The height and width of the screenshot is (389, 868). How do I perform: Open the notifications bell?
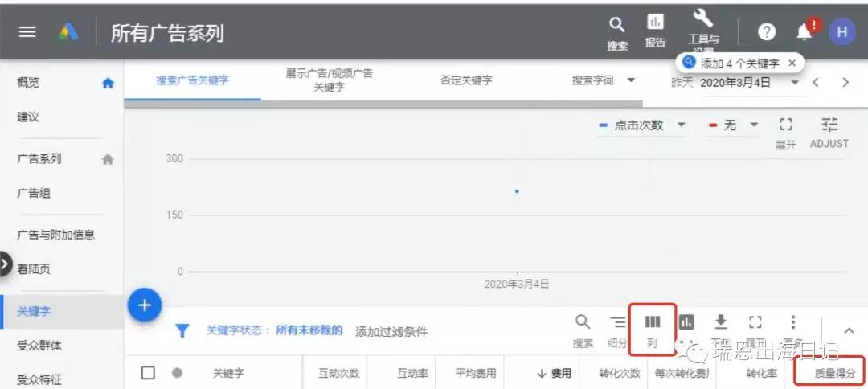click(805, 33)
